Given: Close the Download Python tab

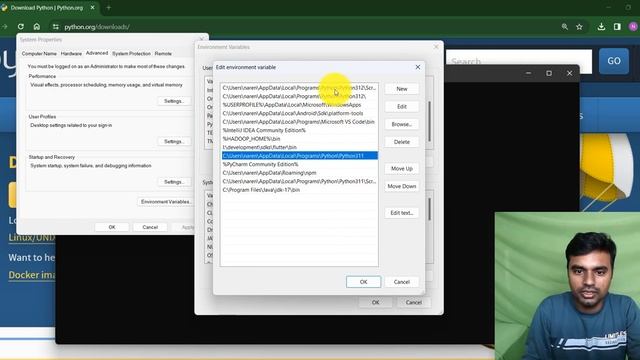Looking at the screenshot, I should coord(93,7).
